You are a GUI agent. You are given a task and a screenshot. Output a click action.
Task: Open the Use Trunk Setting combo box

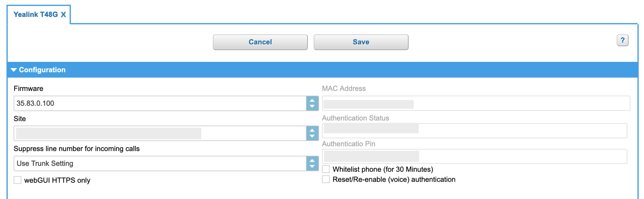pos(160,164)
